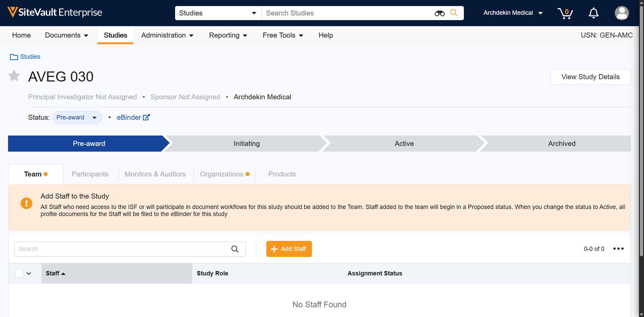644x317 pixels.
Task: Switch to the Monitors & Auditors tab
Action: pos(155,174)
